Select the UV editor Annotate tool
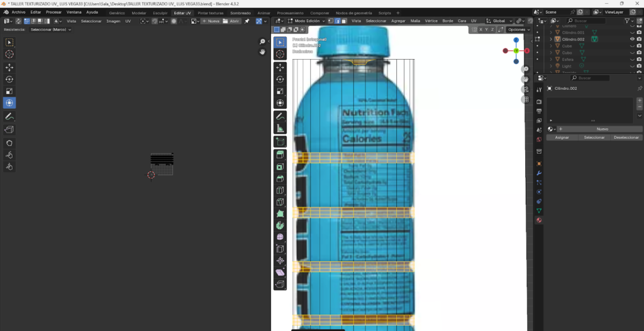644x331 pixels. (9, 116)
